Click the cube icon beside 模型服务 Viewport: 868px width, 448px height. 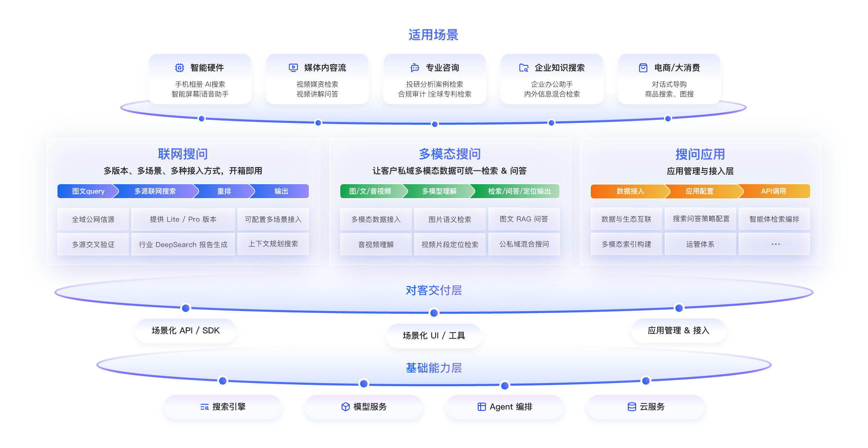pos(346,407)
